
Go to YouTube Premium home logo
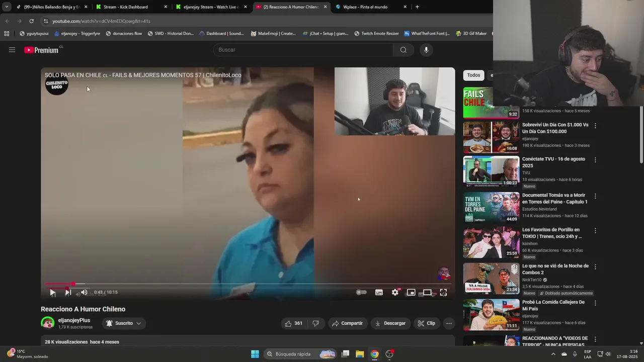coord(41,50)
